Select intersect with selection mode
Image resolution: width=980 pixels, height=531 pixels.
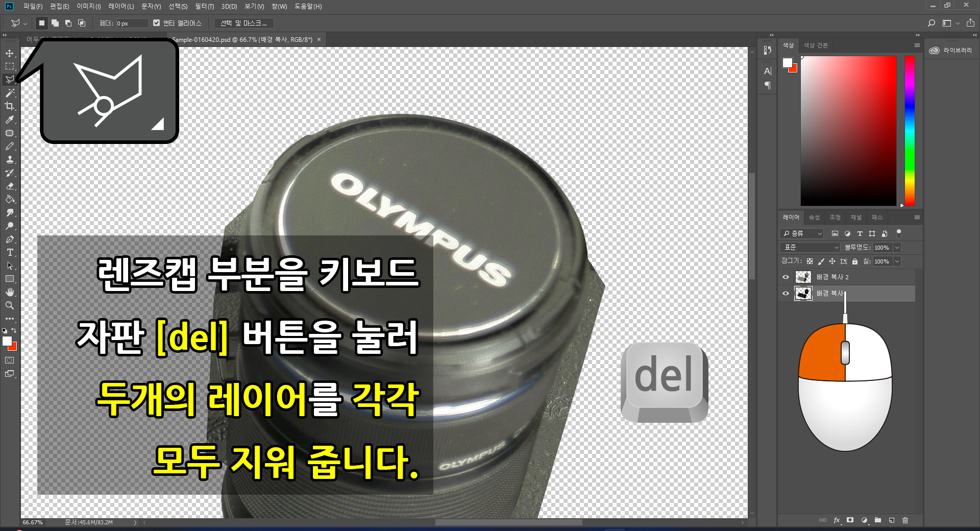coord(82,23)
